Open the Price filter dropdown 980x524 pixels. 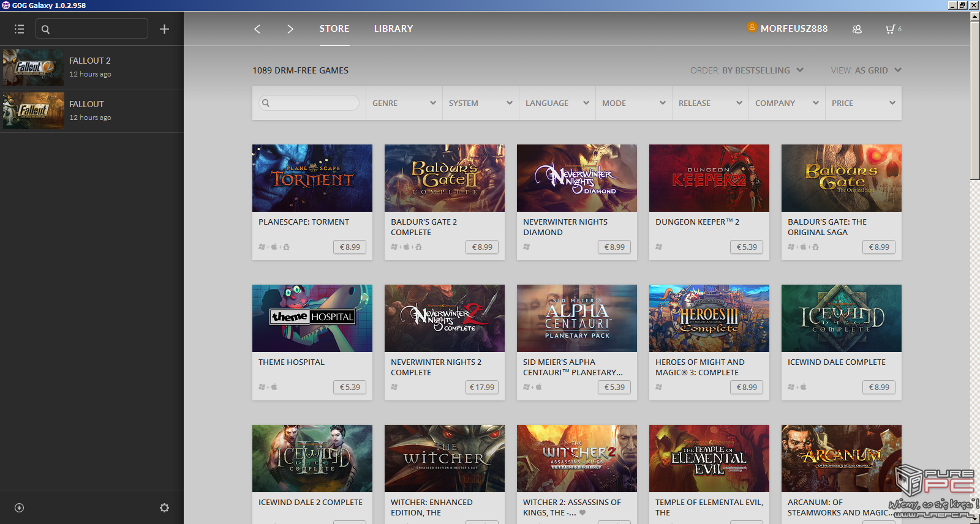click(x=863, y=103)
